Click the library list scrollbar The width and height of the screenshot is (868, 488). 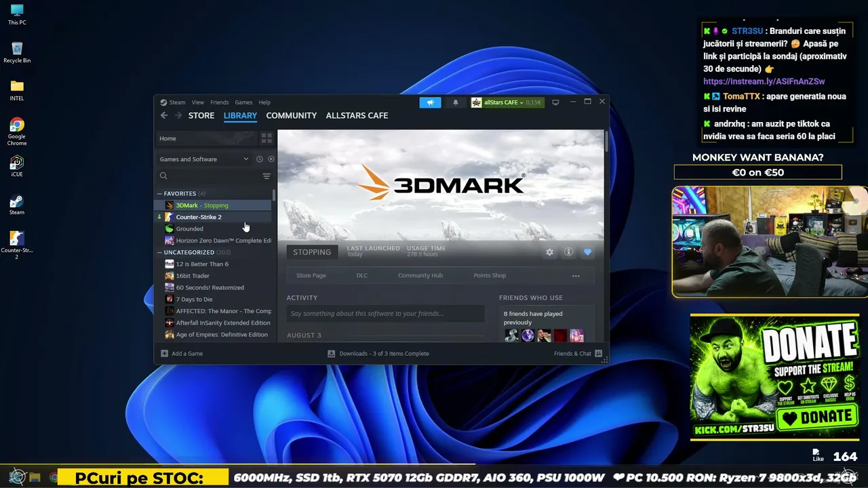click(x=274, y=195)
